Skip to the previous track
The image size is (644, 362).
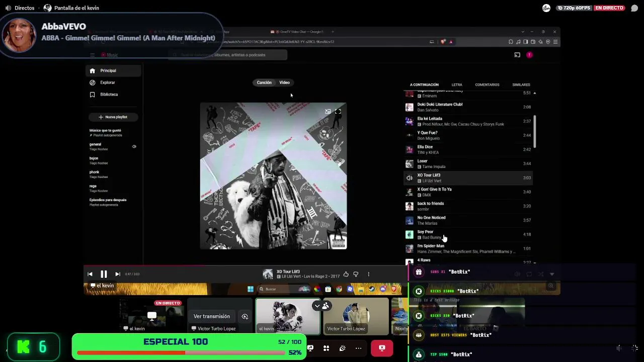(90, 274)
